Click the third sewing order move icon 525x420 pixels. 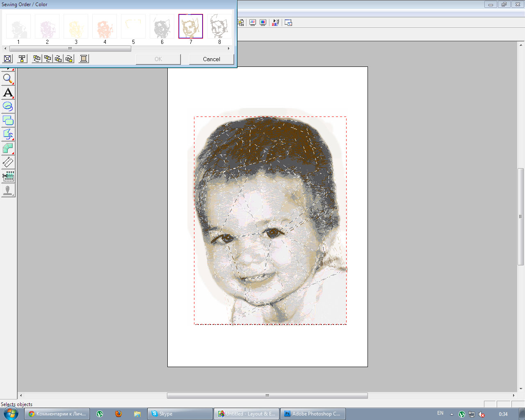point(58,59)
